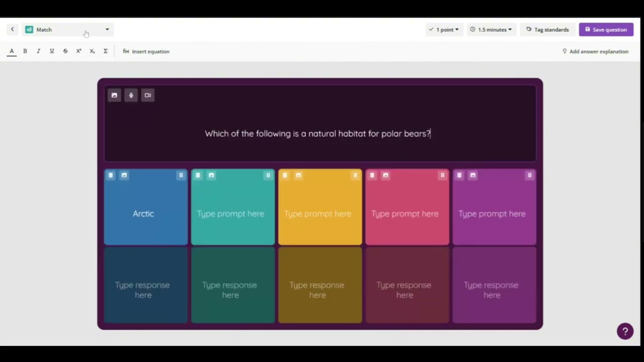The height and width of the screenshot is (362, 644).
Task: Click the teal card prompt field
Action: pyautogui.click(x=230, y=214)
